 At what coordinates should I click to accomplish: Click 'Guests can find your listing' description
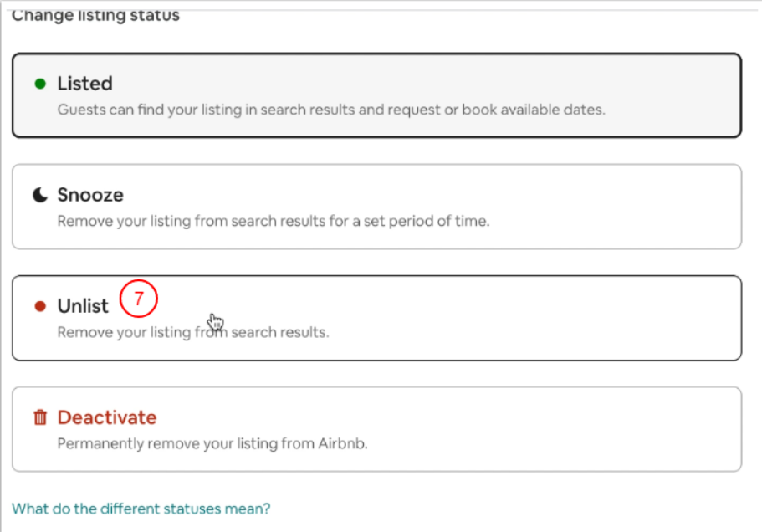[x=330, y=110]
